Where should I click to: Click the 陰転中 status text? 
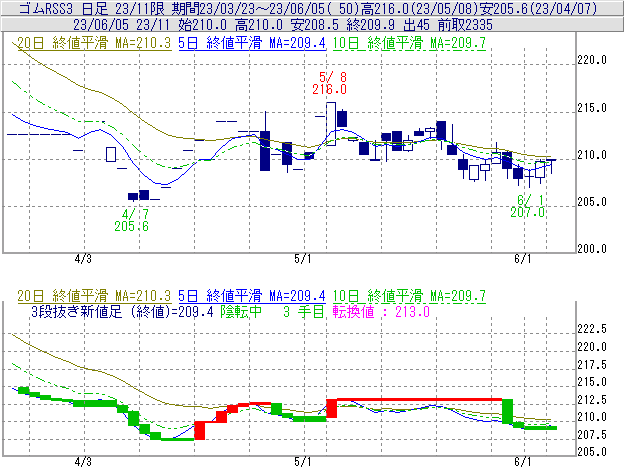coord(241,311)
